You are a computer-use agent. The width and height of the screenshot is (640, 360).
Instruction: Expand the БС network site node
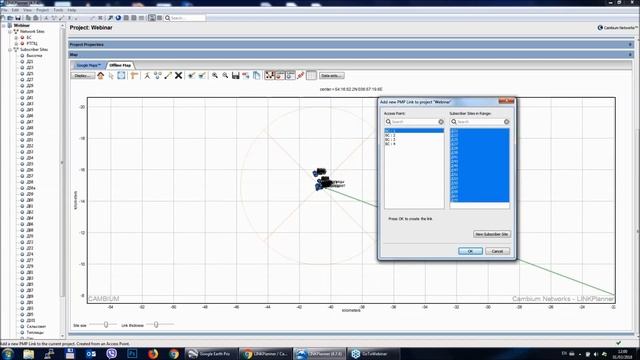pos(16,38)
